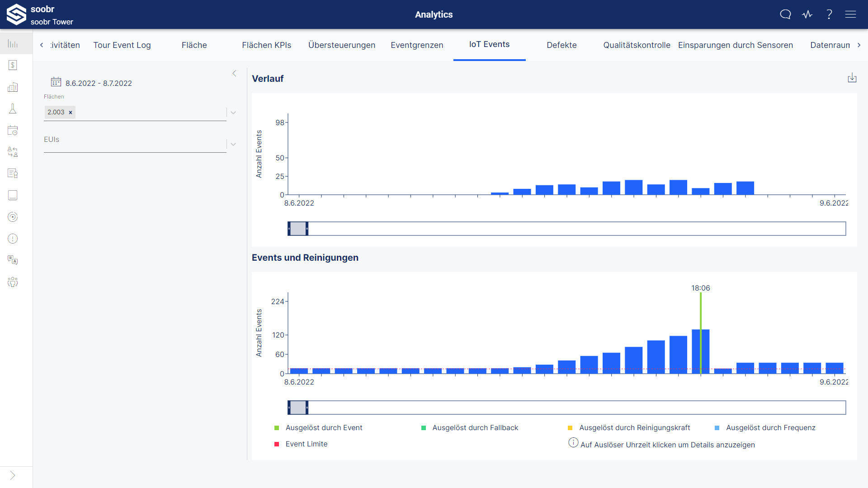This screenshot has width=868, height=488.
Task: Click the 8.6.2022 - 8.7.2022 date range
Action: click(x=99, y=83)
